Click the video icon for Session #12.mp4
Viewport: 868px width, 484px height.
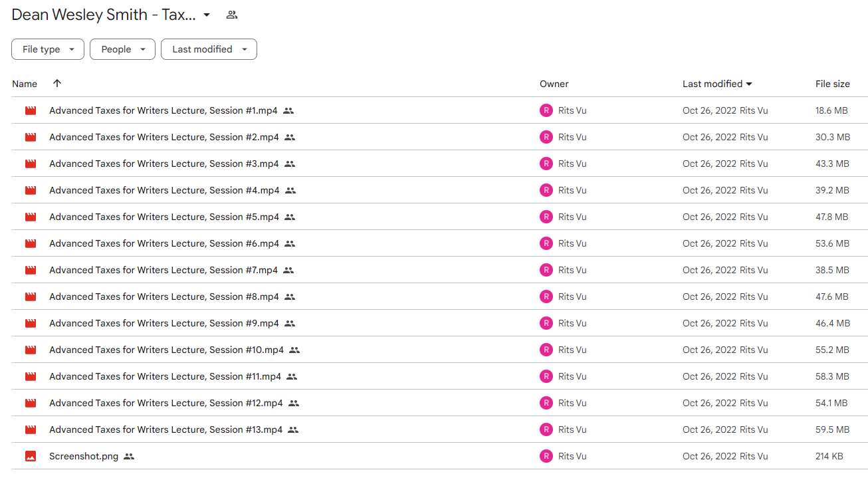(31, 403)
